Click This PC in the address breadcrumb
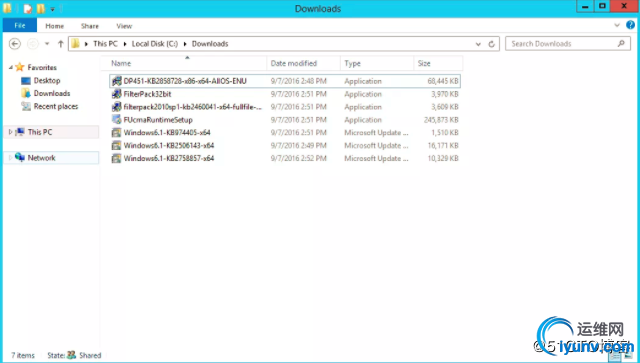The height and width of the screenshot is (363, 640). click(105, 44)
